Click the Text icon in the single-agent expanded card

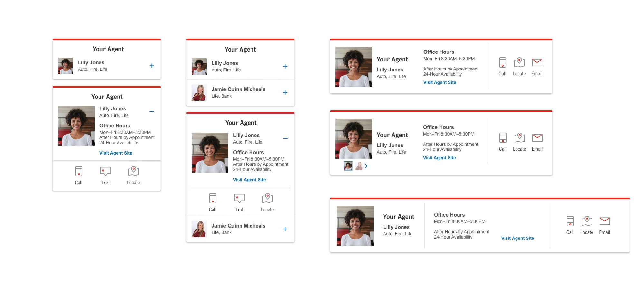[x=105, y=172]
